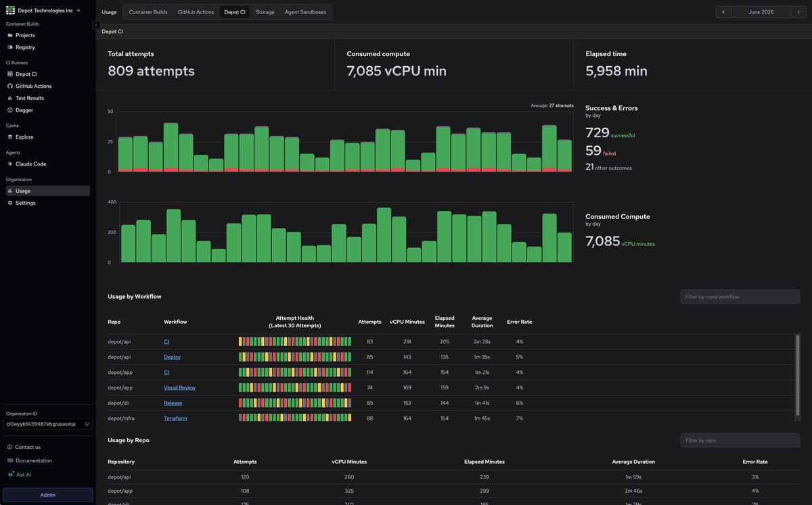Image resolution: width=812 pixels, height=505 pixels.
Task: Click the Claude Code agent icon
Action: pyautogui.click(x=9, y=164)
